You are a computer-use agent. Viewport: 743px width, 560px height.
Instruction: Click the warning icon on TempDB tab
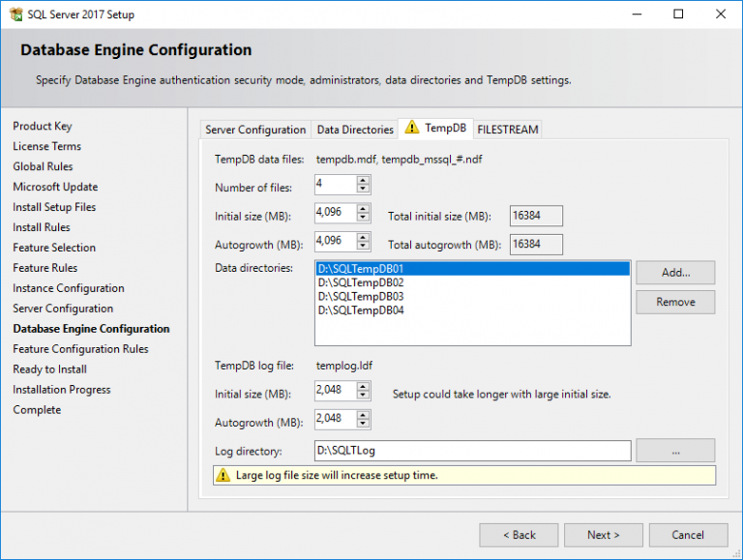[412, 128]
